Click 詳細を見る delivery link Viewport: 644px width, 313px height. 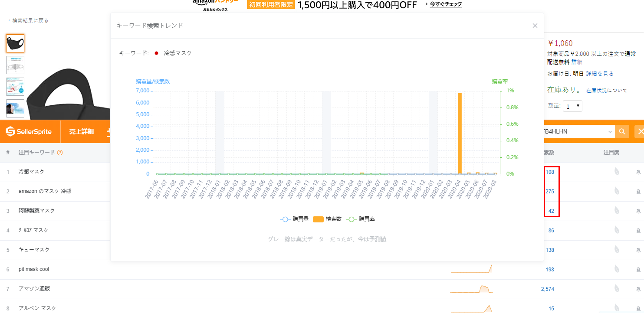click(x=600, y=74)
